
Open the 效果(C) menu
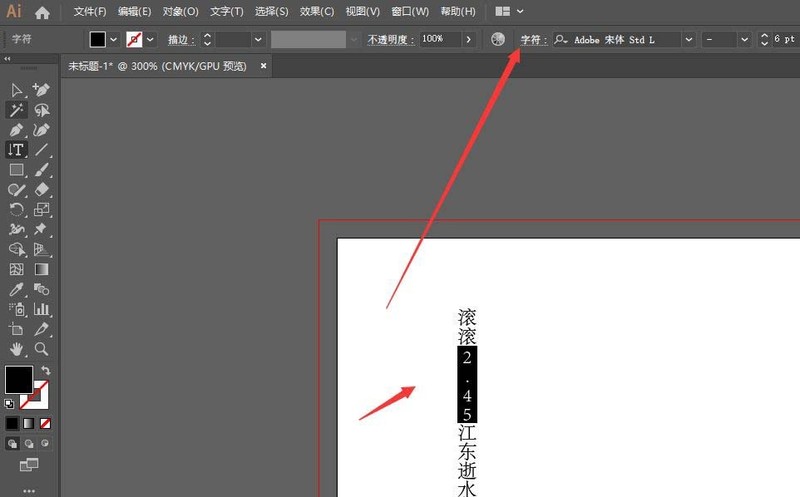[x=317, y=12]
